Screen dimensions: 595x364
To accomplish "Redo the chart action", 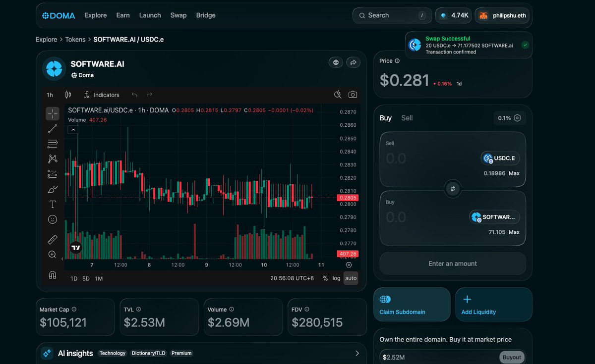I will [x=149, y=95].
